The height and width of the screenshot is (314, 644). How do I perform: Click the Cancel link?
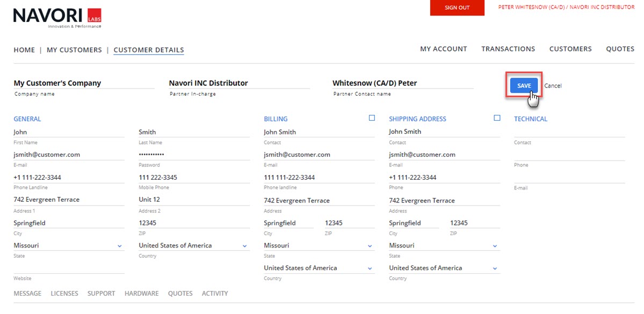click(553, 86)
